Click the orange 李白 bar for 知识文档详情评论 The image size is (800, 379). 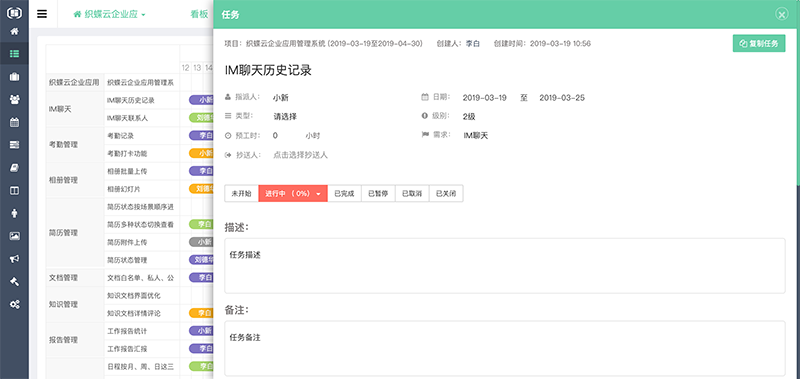point(201,313)
